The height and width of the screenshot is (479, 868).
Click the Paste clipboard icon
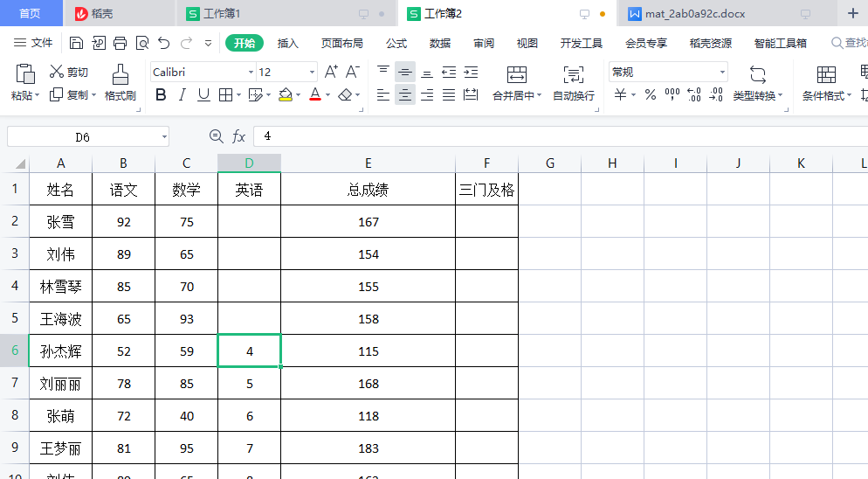click(25, 73)
